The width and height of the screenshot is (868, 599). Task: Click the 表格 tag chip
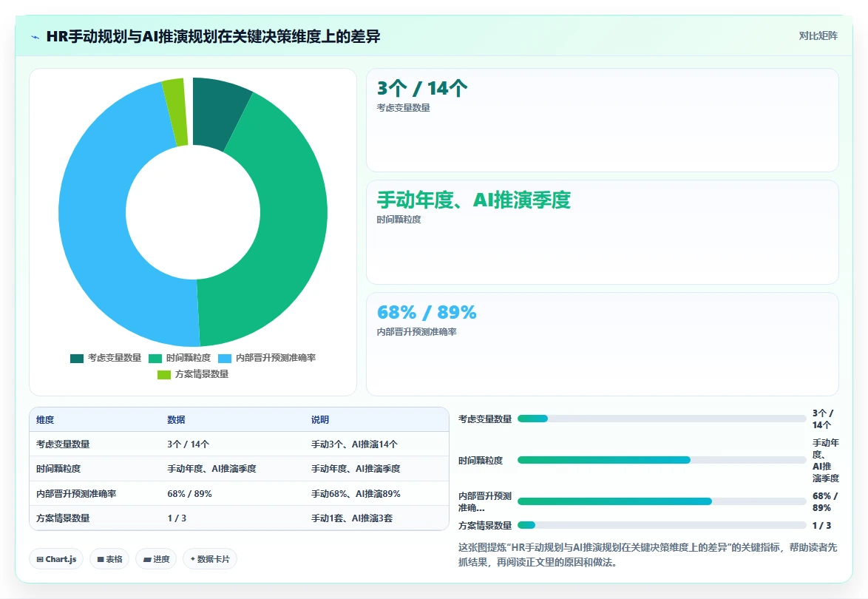pos(109,559)
